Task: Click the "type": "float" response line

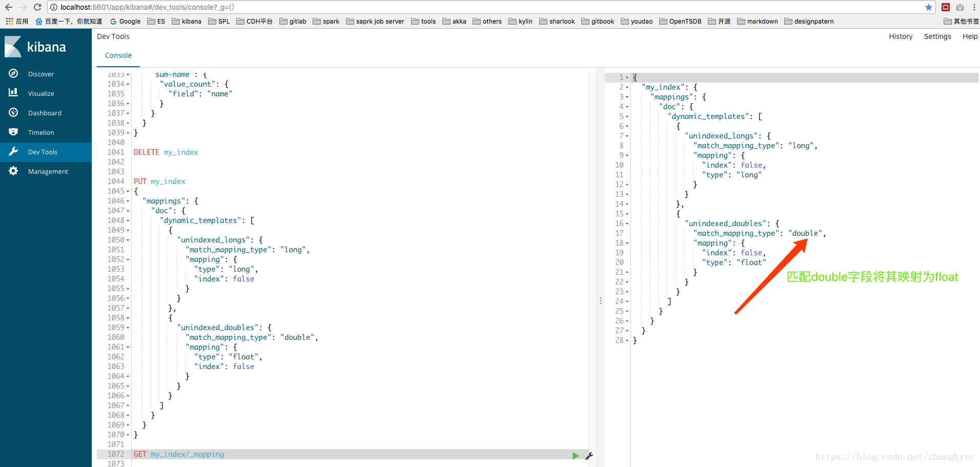Action: [734, 262]
